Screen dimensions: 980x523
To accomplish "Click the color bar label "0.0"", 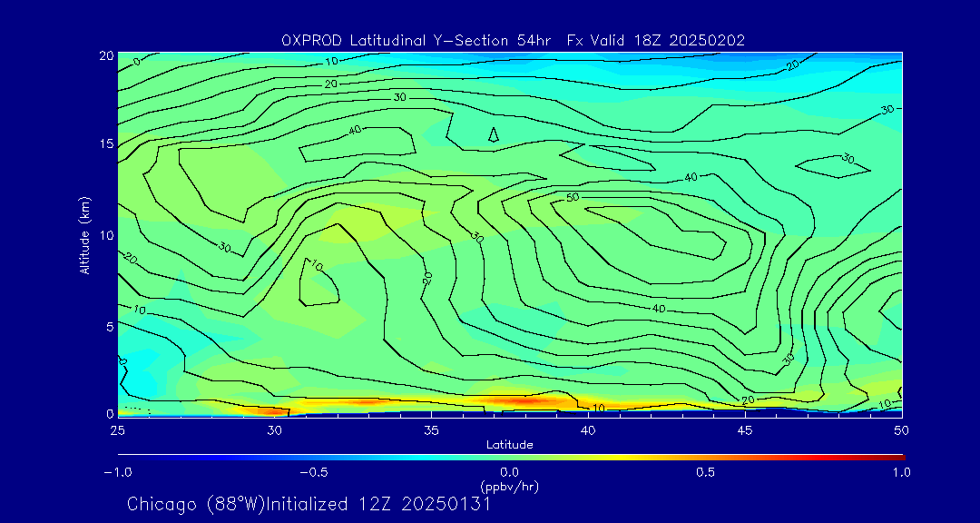I will click(x=509, y=472).
